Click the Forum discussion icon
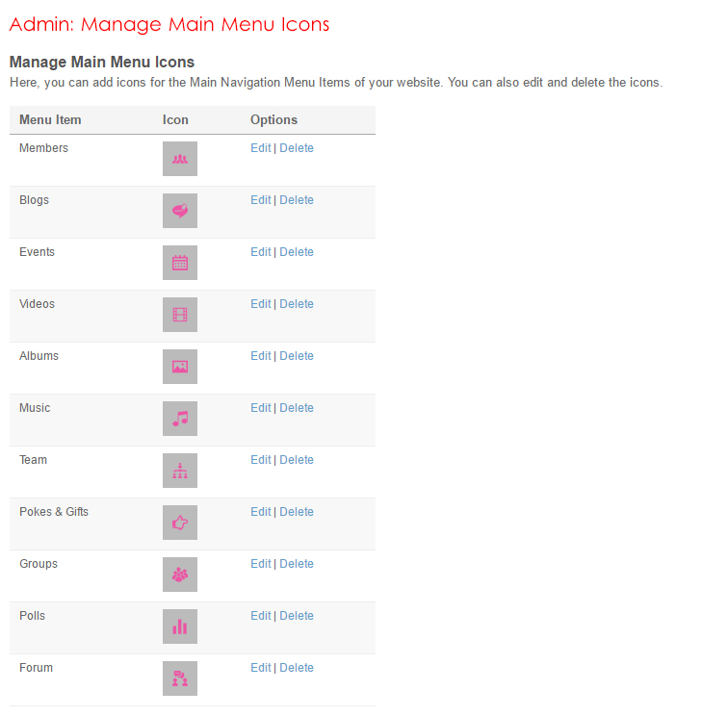 180,678
